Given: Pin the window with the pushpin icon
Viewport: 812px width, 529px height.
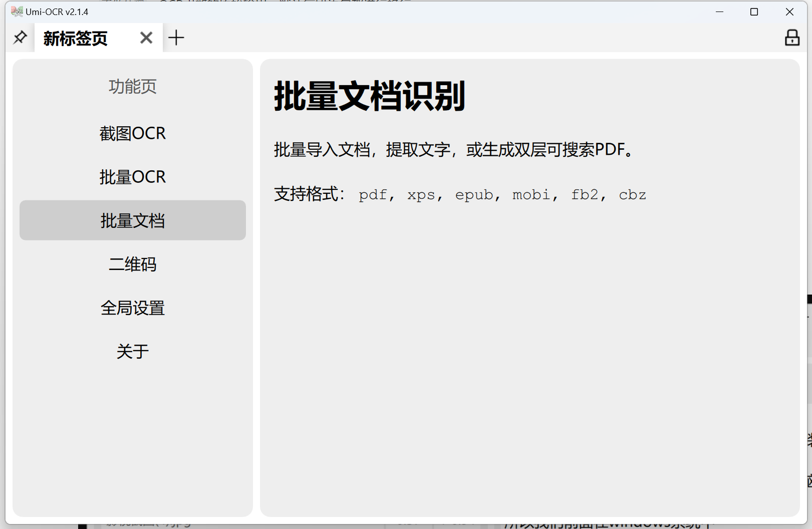Looking at the screenshot, I should pyautogui.click(x=20, y=38).
